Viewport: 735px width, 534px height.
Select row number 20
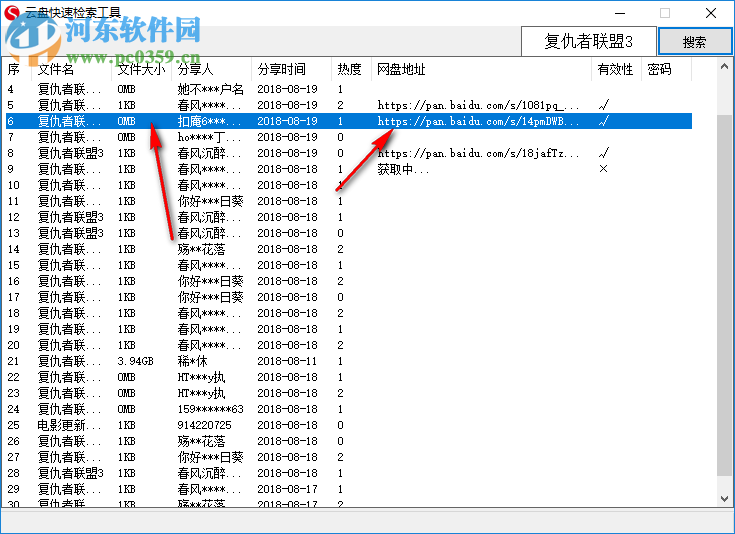pos(14,346)
